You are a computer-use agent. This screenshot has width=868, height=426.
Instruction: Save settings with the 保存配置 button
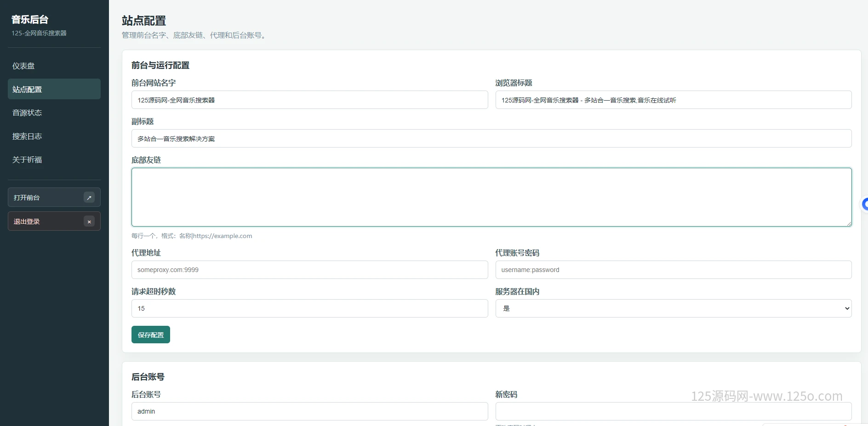[151, 335]
